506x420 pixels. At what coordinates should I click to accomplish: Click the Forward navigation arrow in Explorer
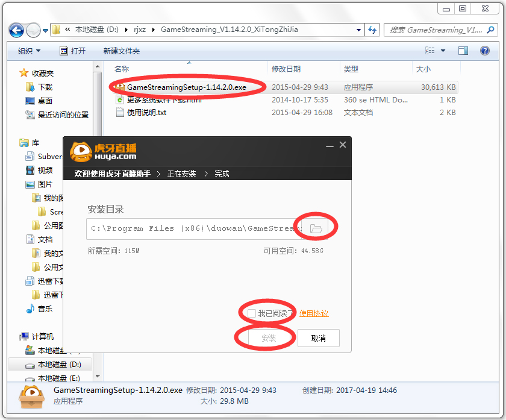click(33, 30)
